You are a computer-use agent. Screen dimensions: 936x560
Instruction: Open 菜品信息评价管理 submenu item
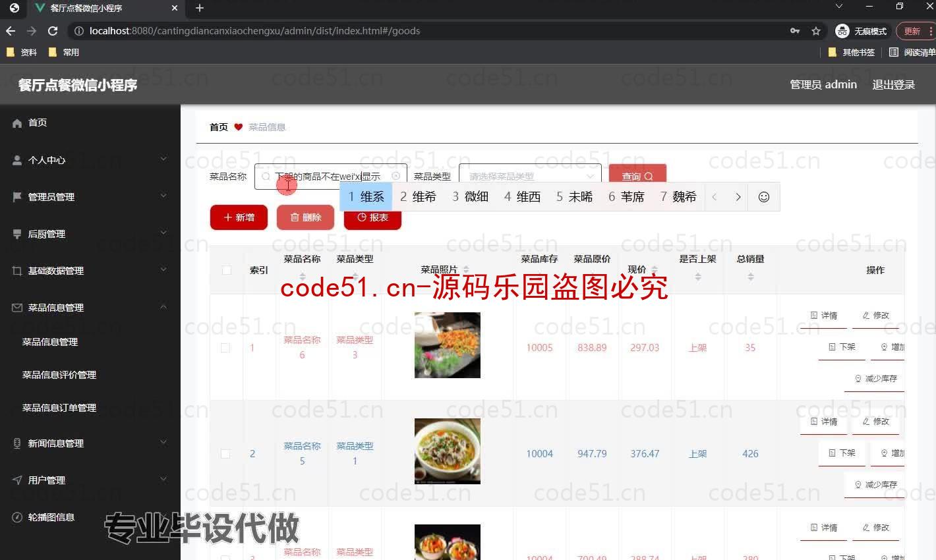click(59, 375)
